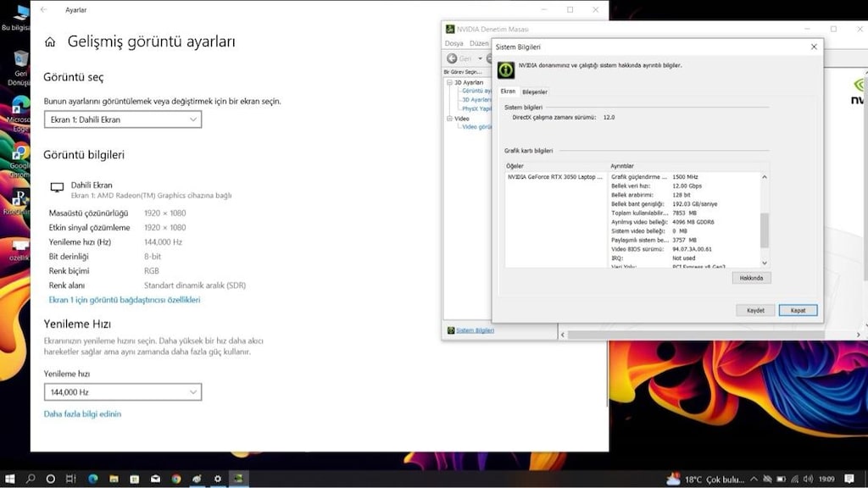This screenshot has width=868, height=488.
Task: Open Geri Dönüşüm recycle bin desktop icon
Action: click(20, 68)
